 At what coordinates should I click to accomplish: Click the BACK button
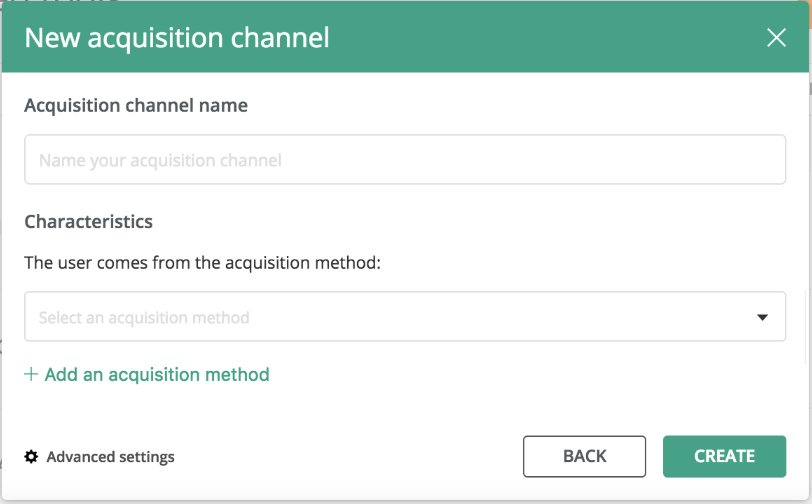[584, 456]
